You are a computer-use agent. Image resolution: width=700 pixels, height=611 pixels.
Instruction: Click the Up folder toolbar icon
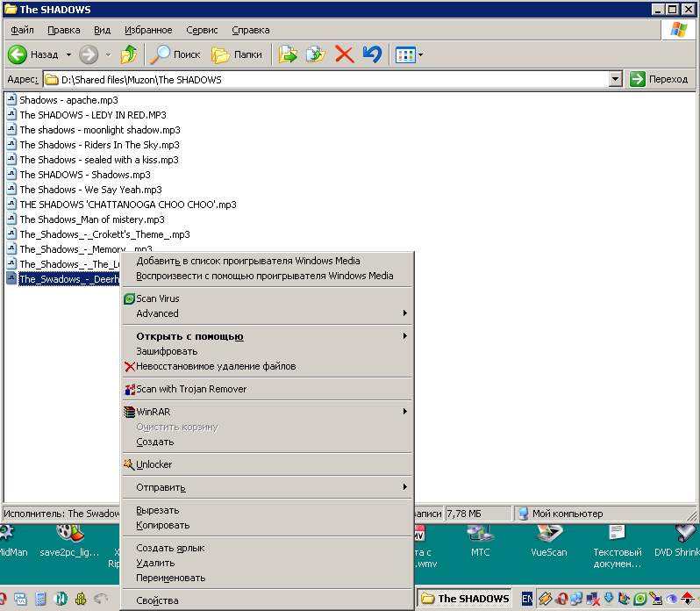point(129,54)
